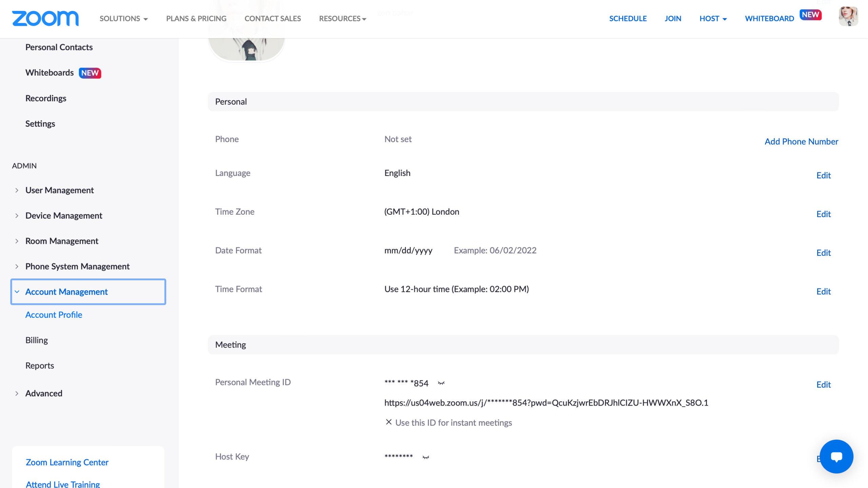The width and height of the screenshot is (868, 488).
Task: Open the personal meeting URL link
Action: (x=546, y=403)
